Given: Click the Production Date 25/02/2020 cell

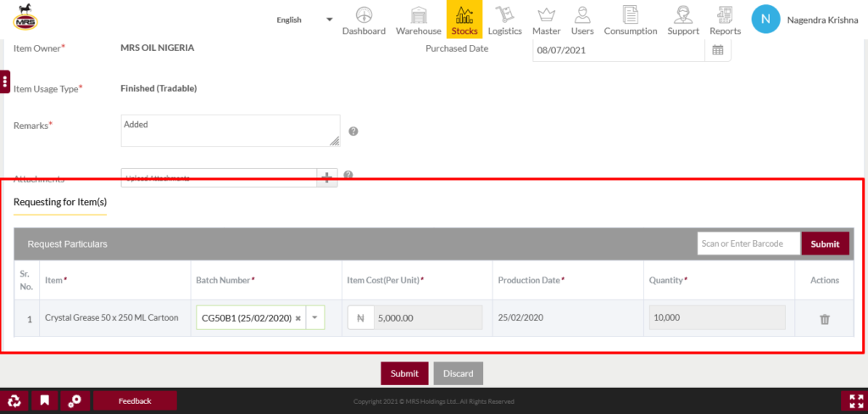Looking at the screenshot, I should (521, 317).
